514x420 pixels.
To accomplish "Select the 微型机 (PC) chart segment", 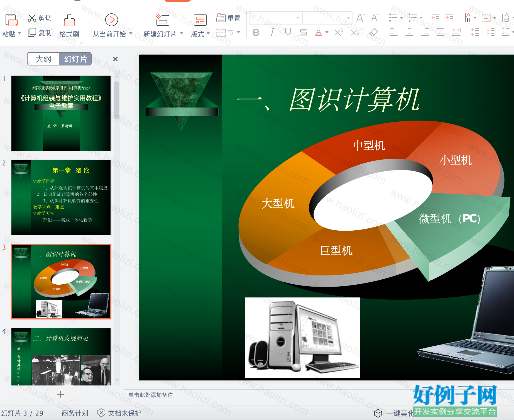I will point(449,218).
